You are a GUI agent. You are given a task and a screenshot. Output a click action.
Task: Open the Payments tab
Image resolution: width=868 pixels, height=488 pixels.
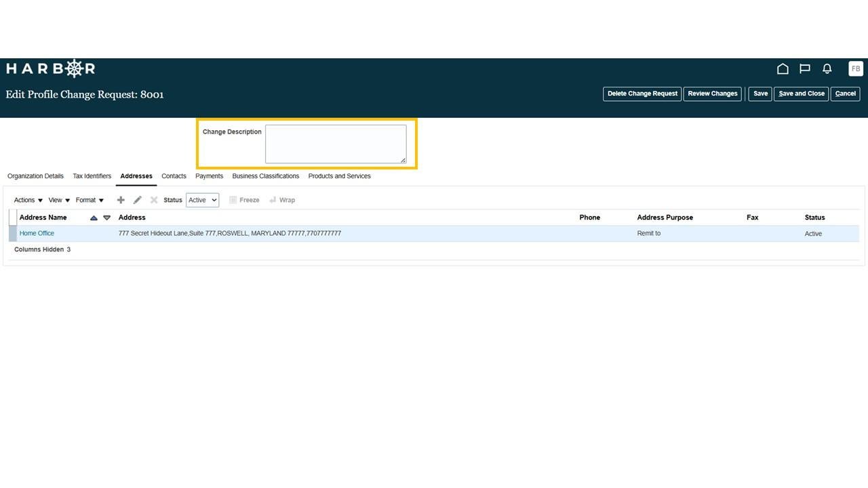coord(209,176)
